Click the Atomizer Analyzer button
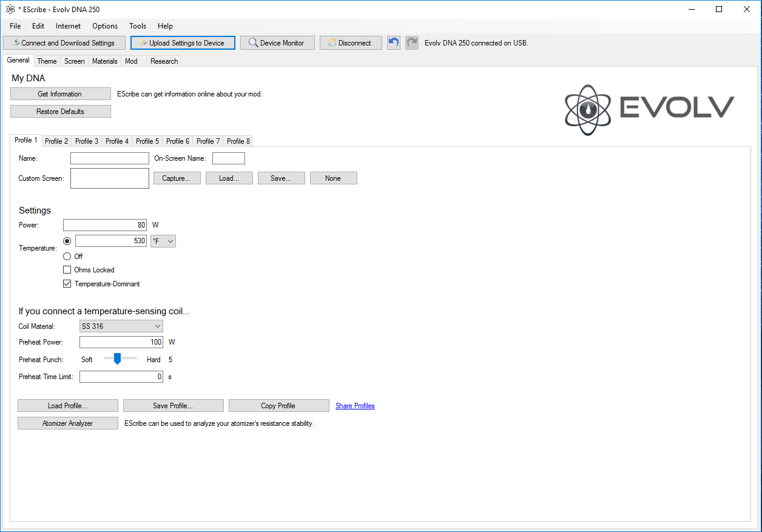 click(x=67, y=423)
